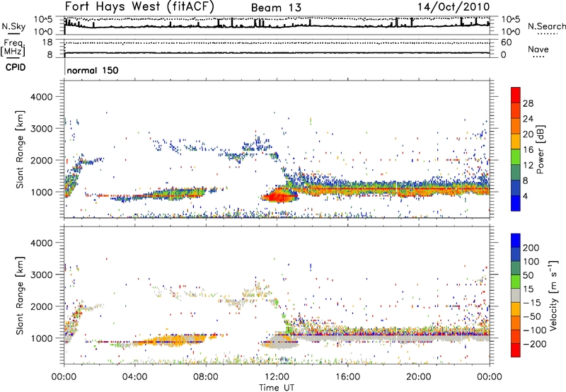The image size is (566, 392).
Task: Click the 'Nave' legend label
Action: tap(538, 49)
